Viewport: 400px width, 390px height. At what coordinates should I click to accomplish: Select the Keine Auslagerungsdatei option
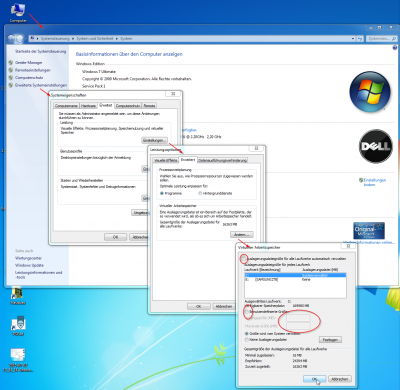tap(247, 340)
